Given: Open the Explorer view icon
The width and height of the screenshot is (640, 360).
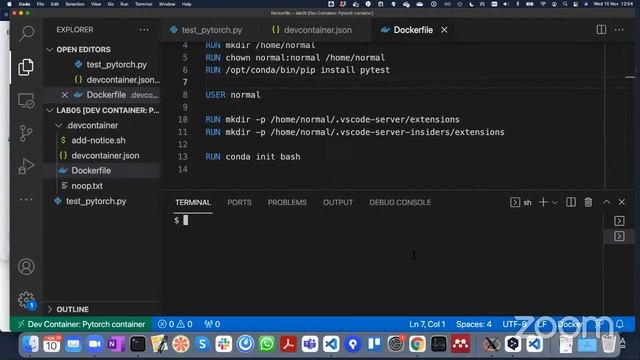Looking at the screenshot, I should coord(26,67).
